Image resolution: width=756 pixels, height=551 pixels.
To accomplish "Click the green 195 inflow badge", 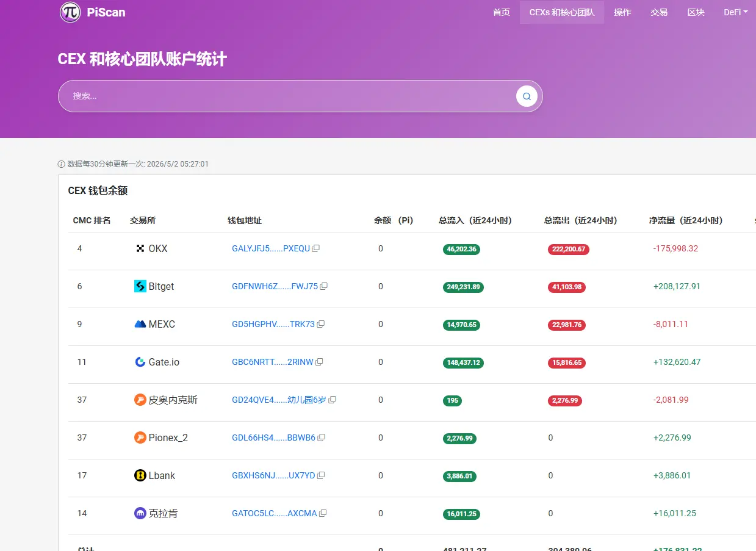I will coord(452,400).
